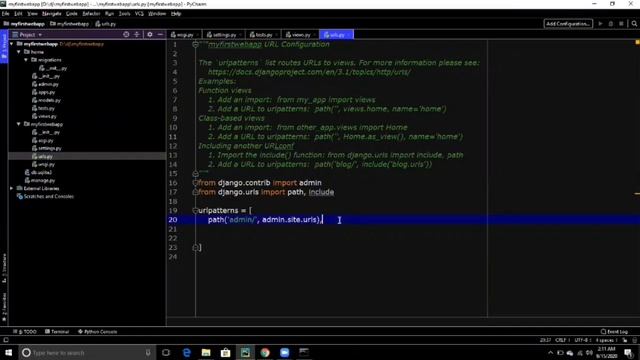The height and width of the screenshot is (360, 640).
Task: Open Zoom from the taskbar
Action: (x=284, y=352)
